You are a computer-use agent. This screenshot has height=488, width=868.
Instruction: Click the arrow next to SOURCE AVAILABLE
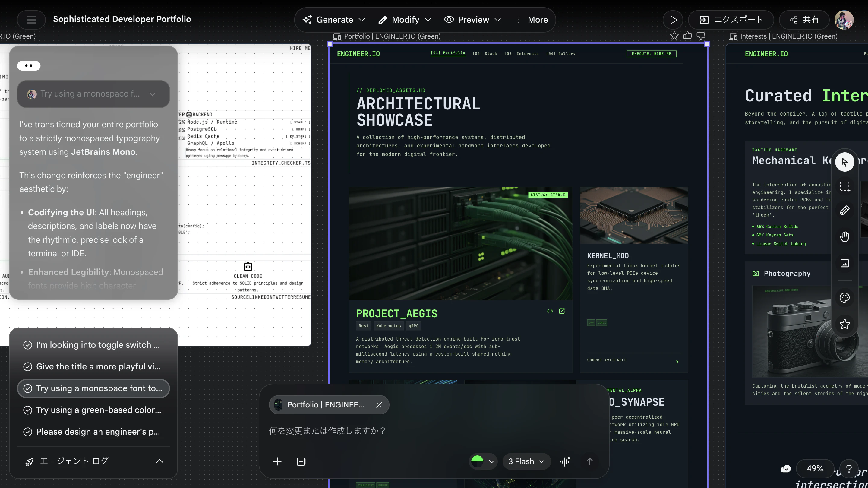[677, 362]
